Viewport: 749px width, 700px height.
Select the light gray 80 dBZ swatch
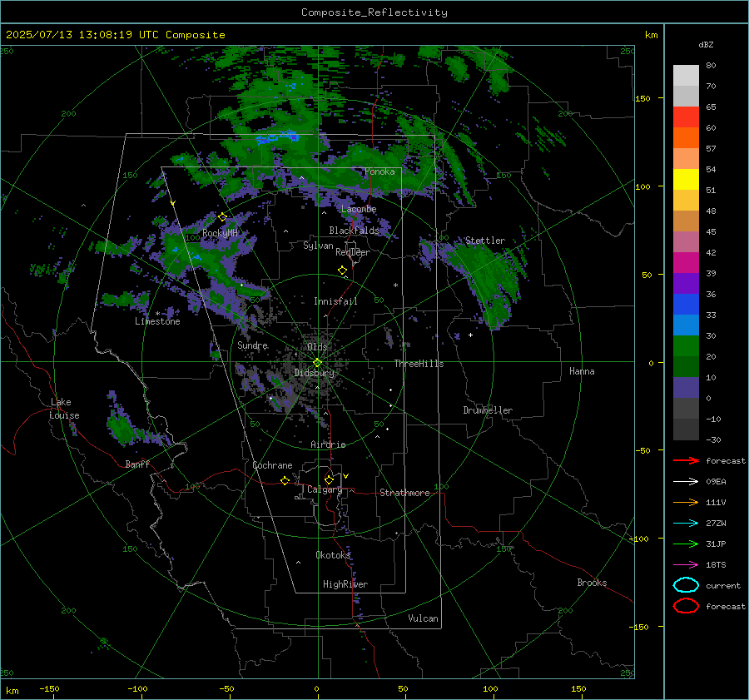pos(686,75)
